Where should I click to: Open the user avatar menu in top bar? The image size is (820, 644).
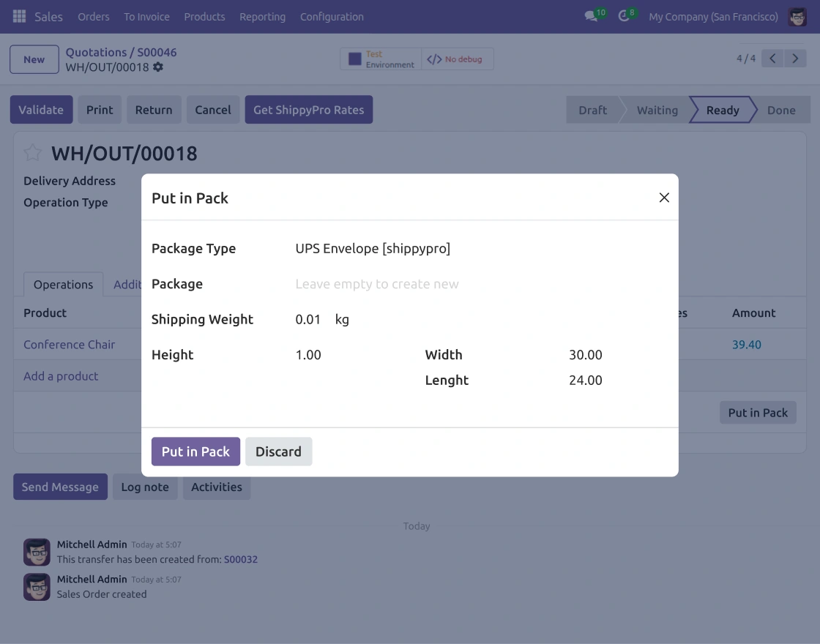coord(797,17)
